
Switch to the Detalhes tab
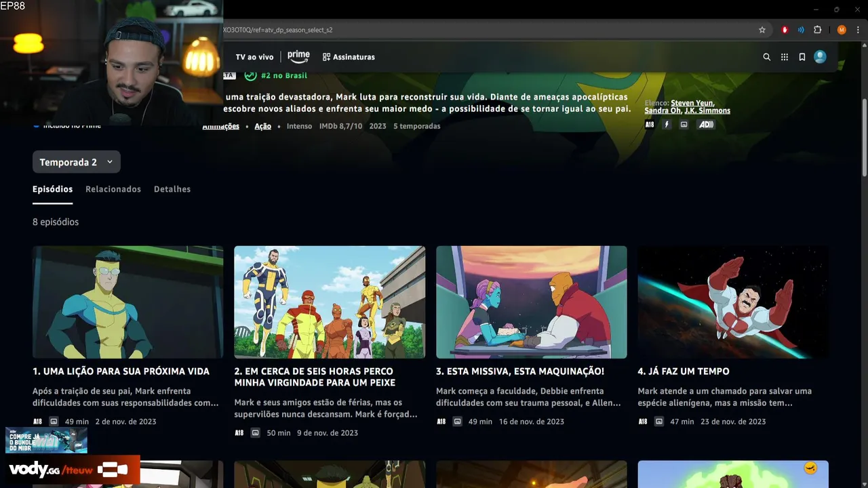(172, 189)
